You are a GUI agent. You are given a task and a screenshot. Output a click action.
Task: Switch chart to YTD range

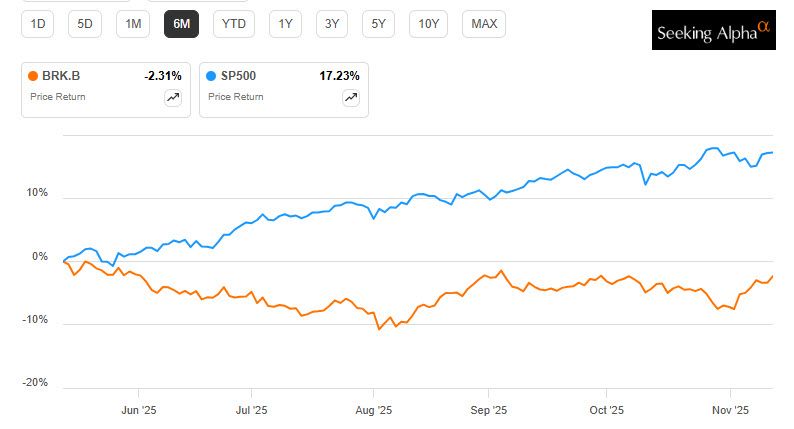click(x=233, y=23)
